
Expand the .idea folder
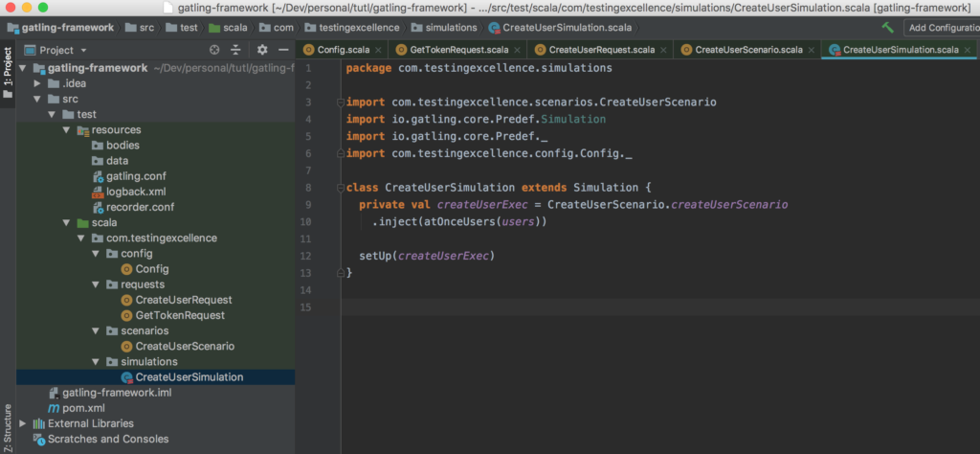point(38,83)
